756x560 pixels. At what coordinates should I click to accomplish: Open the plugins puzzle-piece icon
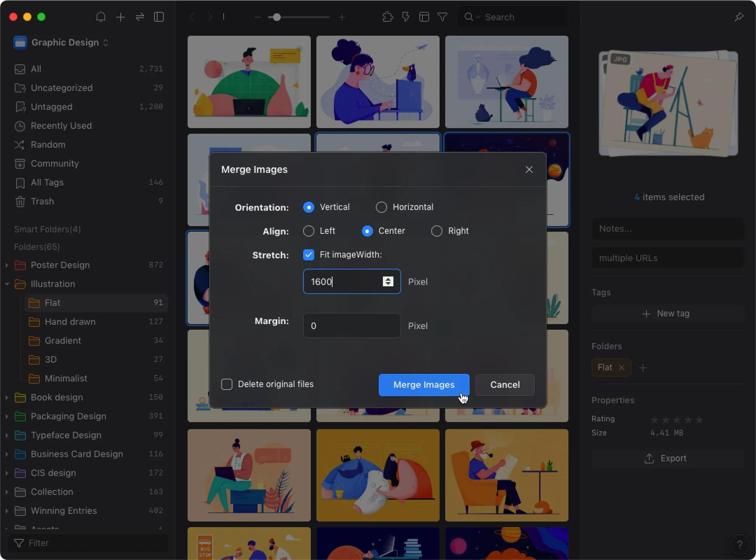pos(388,17)
